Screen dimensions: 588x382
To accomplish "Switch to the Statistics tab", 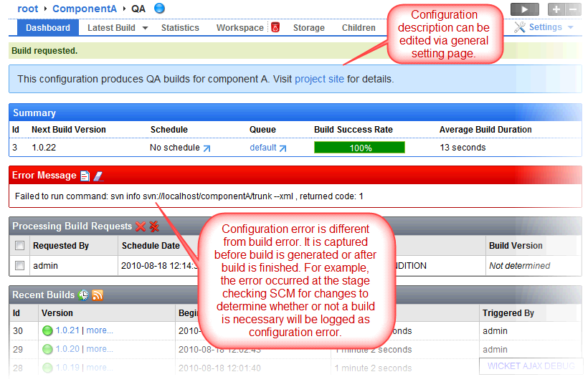I will click(180, 28).
